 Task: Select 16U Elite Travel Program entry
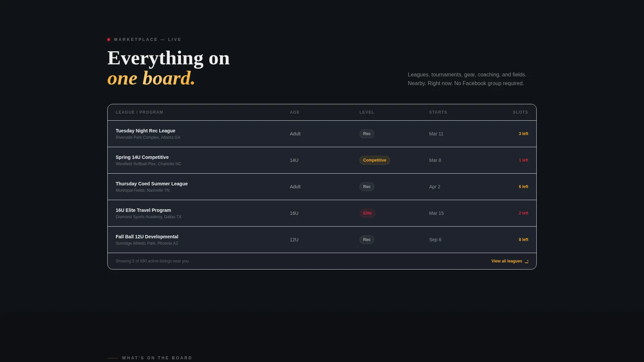click(x=322, y=213)
